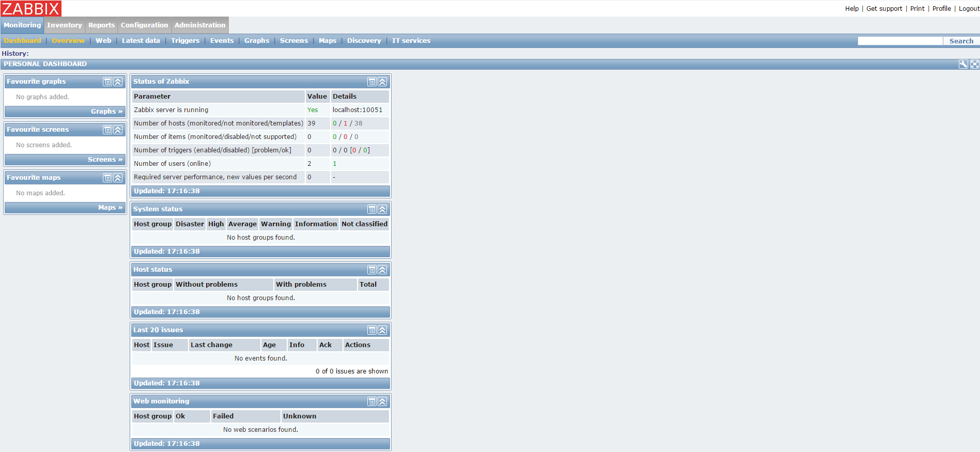Open the Web submenu item
980x452 pixels.
click(x=103, y=41)
